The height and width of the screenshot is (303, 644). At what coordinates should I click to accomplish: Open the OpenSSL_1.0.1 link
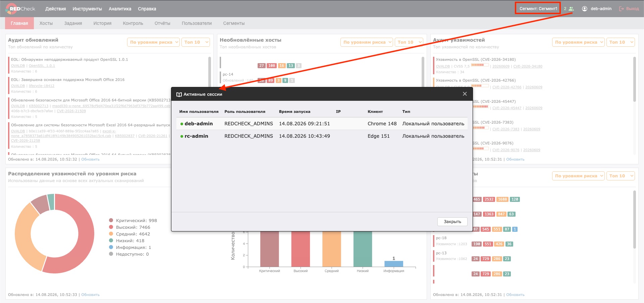tap(42, 66)
